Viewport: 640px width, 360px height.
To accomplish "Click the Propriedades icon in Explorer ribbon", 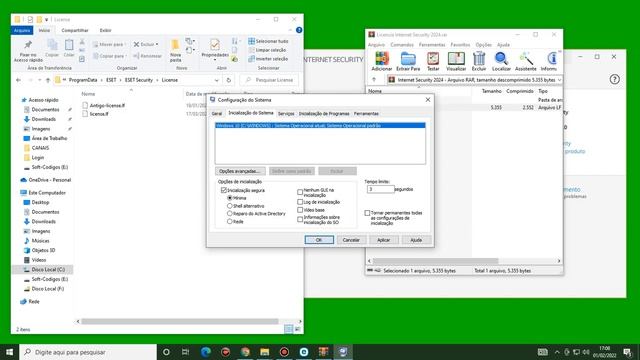I will (215, 44).
